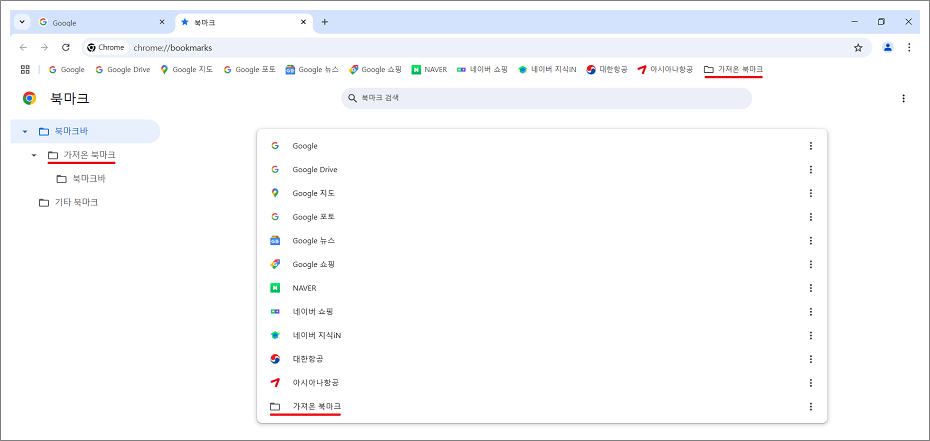Select the Google 포토 row in list

542,217
